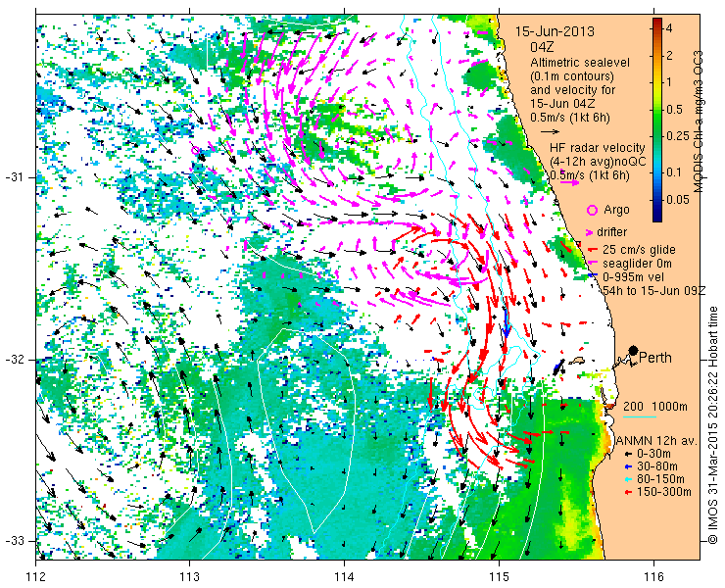This screenshot has height=588, width=725.
Task: Click the blue 0-995m vel legend marker
Action: pos(591,276)
